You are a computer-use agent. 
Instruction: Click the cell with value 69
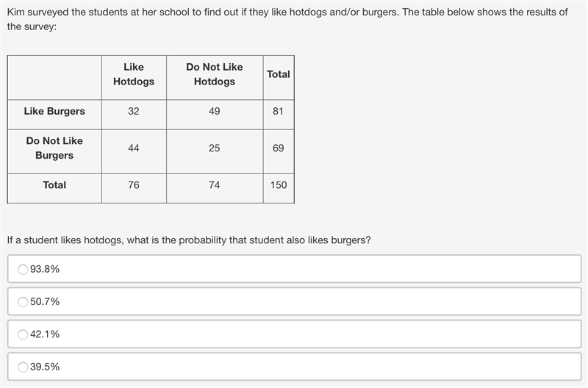279,151
